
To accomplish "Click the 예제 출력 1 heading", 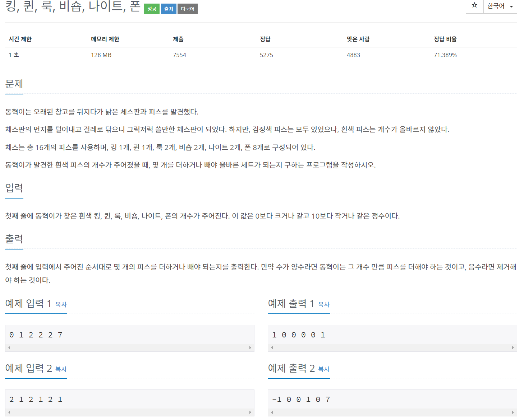I will point(291,304).
